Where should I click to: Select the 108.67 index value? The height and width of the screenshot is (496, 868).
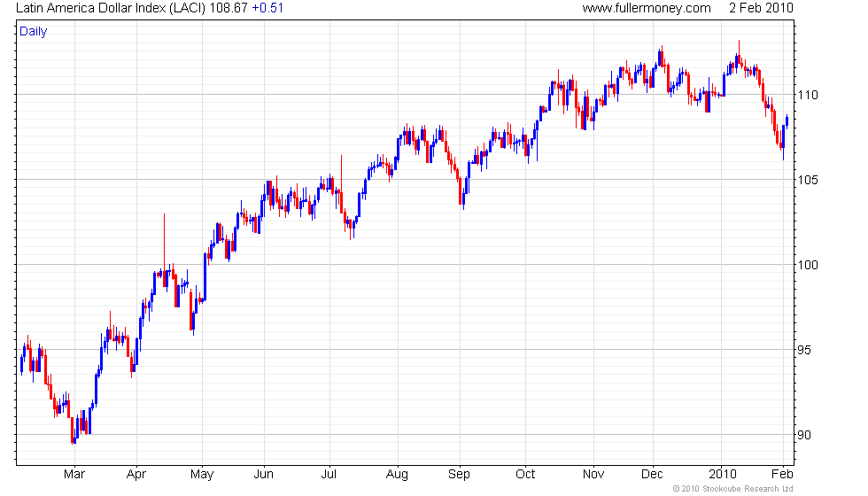pos(229,8)
